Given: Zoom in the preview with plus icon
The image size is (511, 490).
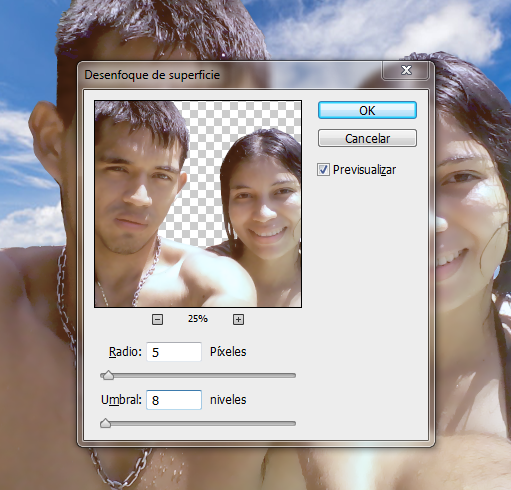Looking at the screenshot, I should pyautogui.click(x=238, y=319).
